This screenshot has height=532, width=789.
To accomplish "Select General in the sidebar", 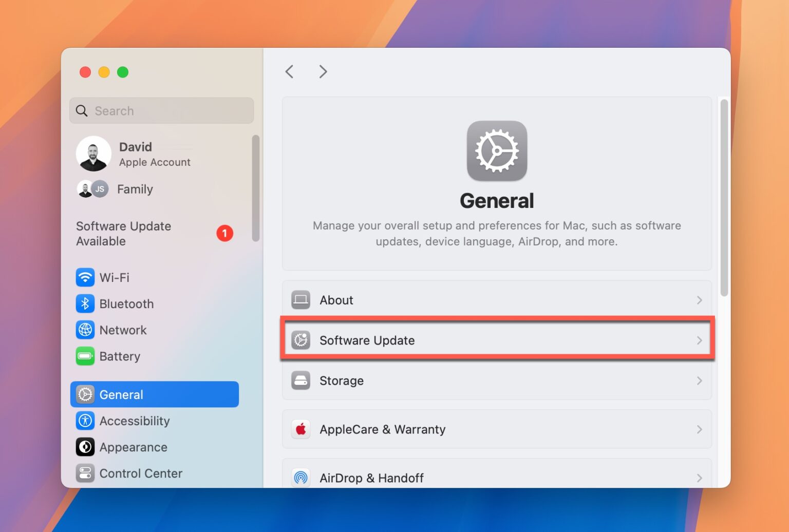I will (x=154, y=394).
